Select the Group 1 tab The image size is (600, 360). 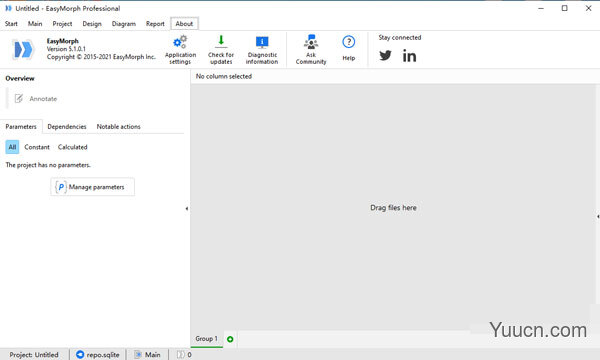click(206, 339)
